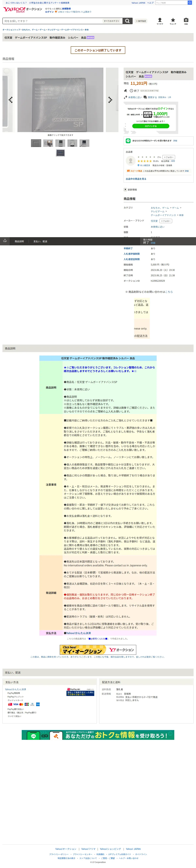The image size is (196, 868).
Task: Expand the 更新情報 section
Action: [x=131, y=190]
